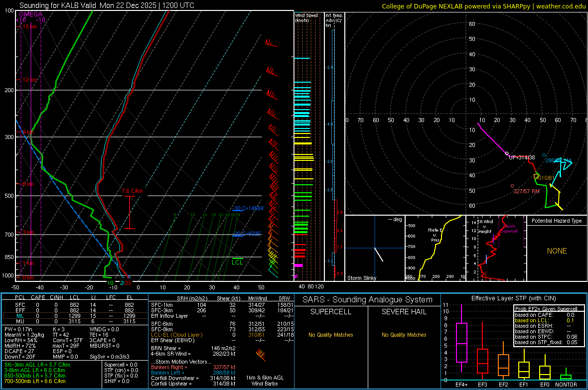Click the 'Corfidi Downshear =' row
588x390 pixels.
coord(193,378)
